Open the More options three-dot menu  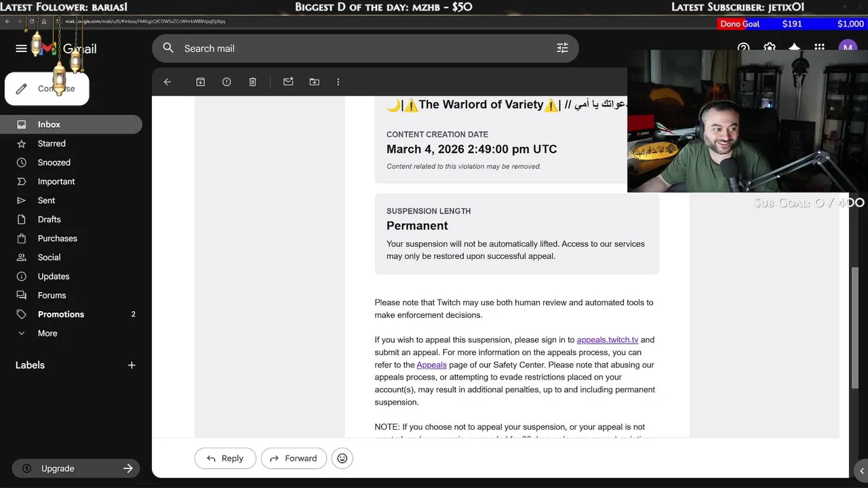(x=338, y=82)
